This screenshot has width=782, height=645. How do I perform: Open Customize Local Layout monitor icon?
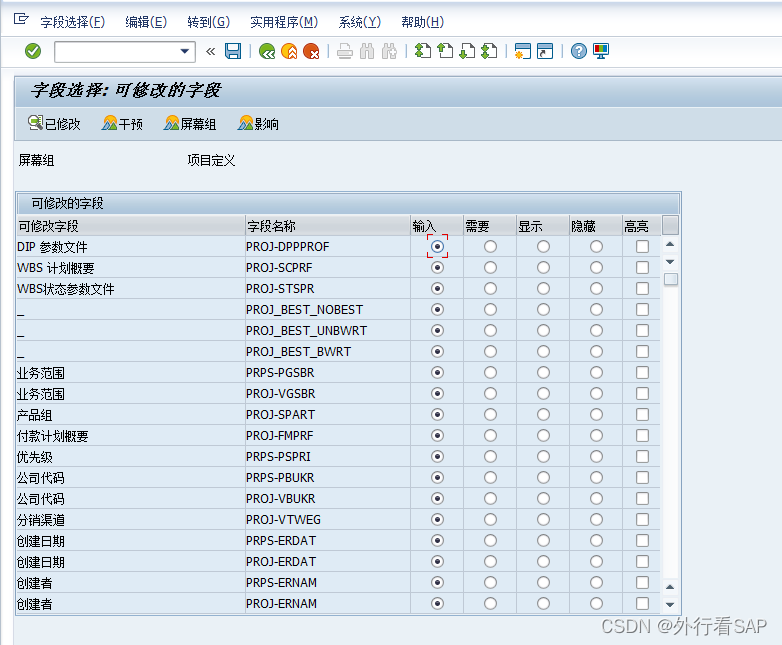point(601,51)
